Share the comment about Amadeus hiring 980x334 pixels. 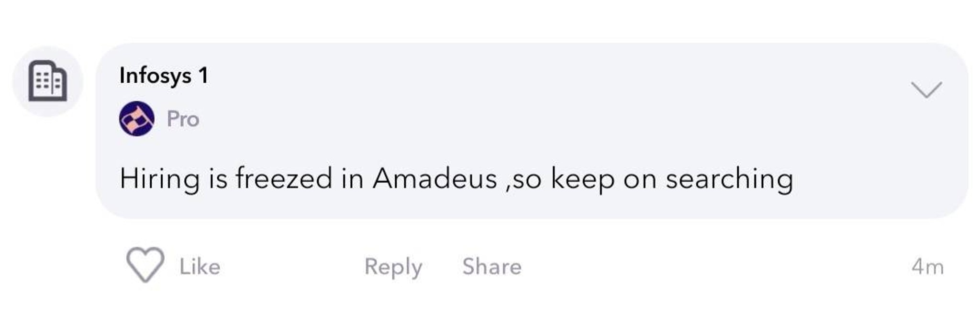click(x=492, y=266)
